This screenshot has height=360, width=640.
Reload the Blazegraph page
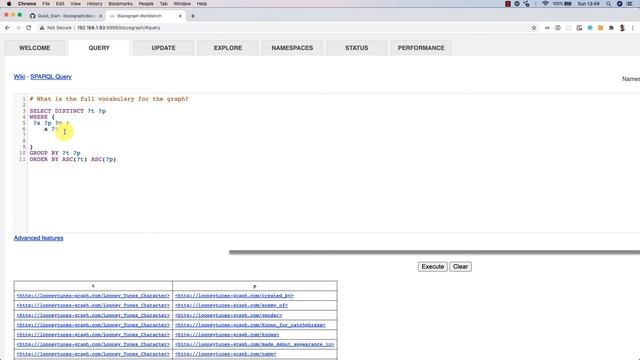click(x=29, y=28)
